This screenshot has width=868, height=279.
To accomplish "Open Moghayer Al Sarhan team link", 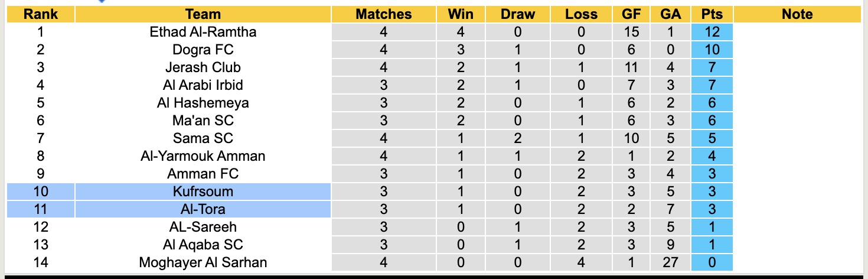I will pyautogui.click(x=203, y=262).
